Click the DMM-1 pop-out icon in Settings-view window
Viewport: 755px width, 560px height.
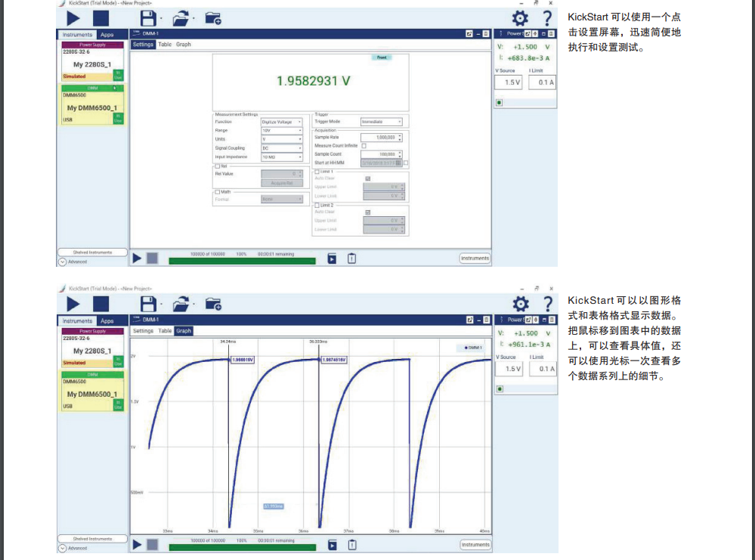pos(469,34)
